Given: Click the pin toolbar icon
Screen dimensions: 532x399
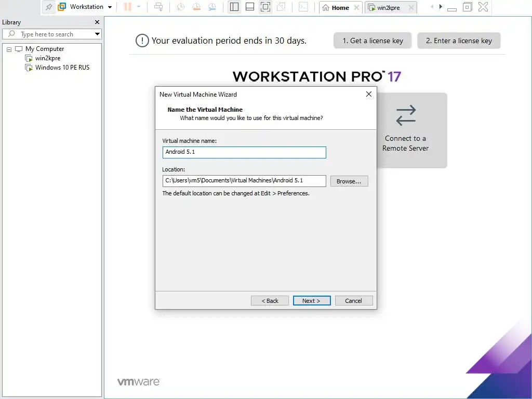Looking at the screenshot, I should coord(49,7).
